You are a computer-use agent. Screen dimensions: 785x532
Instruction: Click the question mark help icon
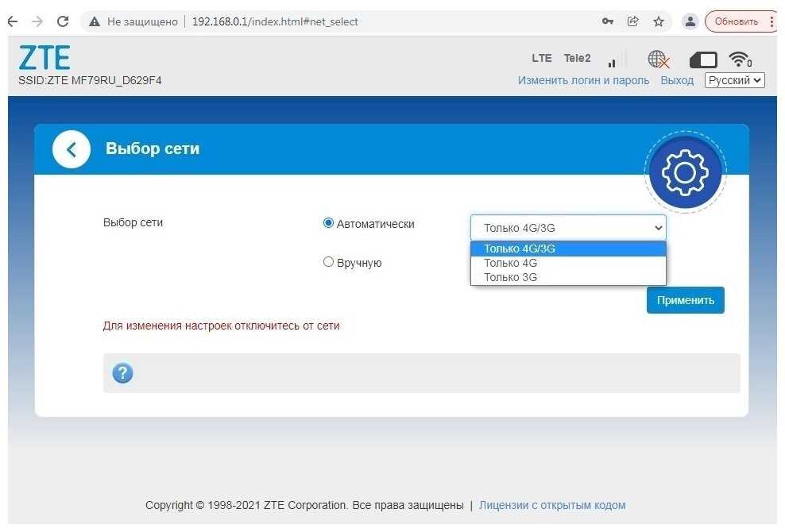pos(122,373)
